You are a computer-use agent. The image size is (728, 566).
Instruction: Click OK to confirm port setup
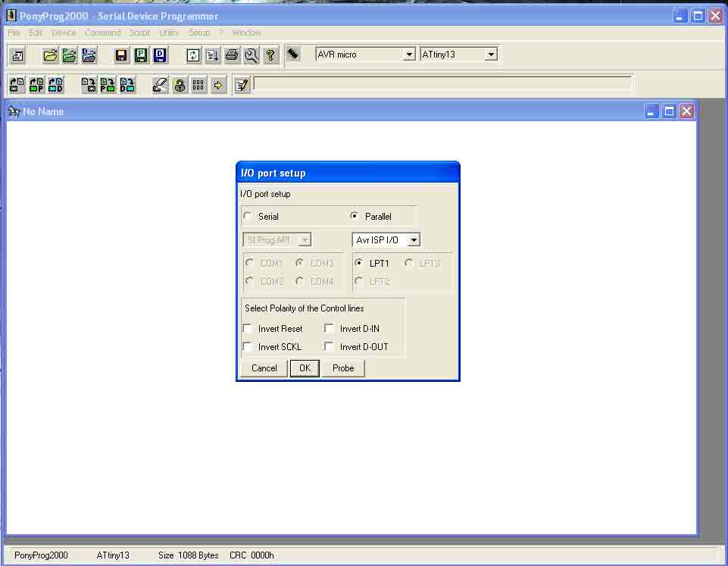pyautogui.click(x=305, y=368)
